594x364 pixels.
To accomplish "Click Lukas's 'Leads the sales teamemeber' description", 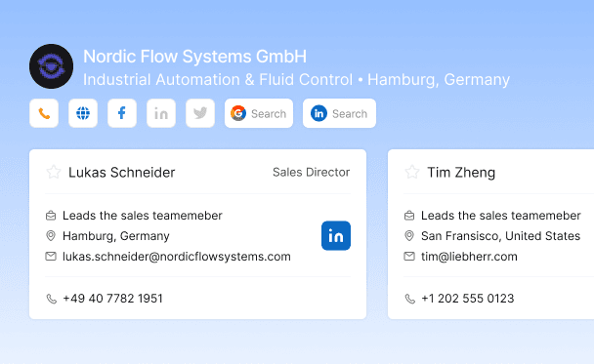I will pyautogui.click(x=143, y=216).
